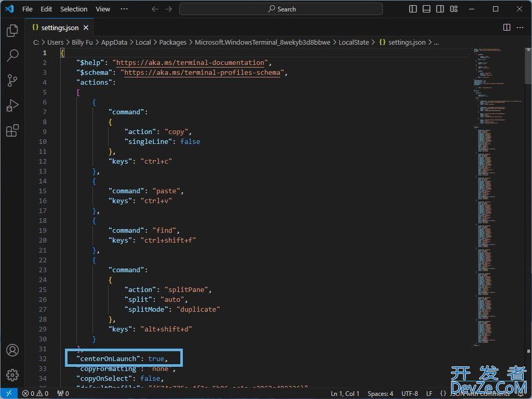Open the Selection menu
The image size is (532, 399).
coord(74,9)
